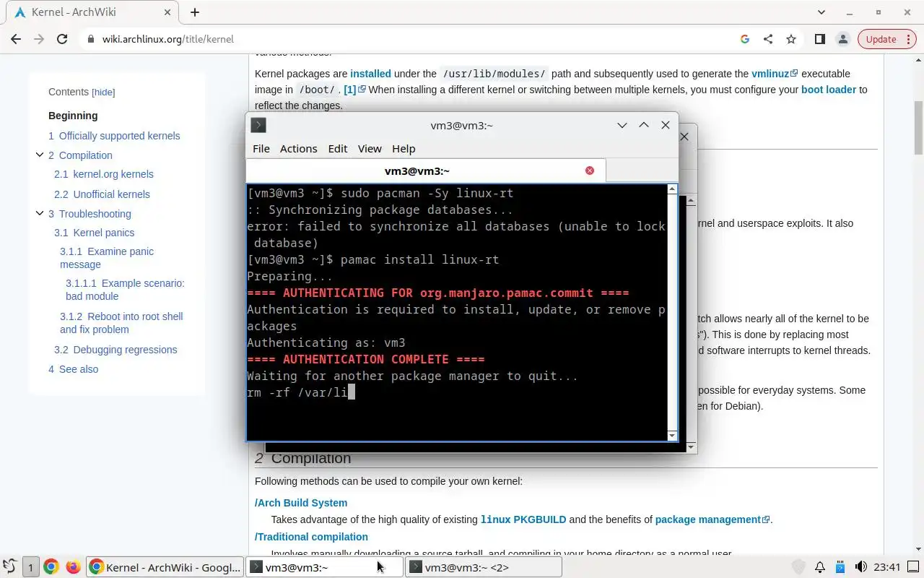
Task: Jump to kernel.org kernels section
Action: pos(104,174)
